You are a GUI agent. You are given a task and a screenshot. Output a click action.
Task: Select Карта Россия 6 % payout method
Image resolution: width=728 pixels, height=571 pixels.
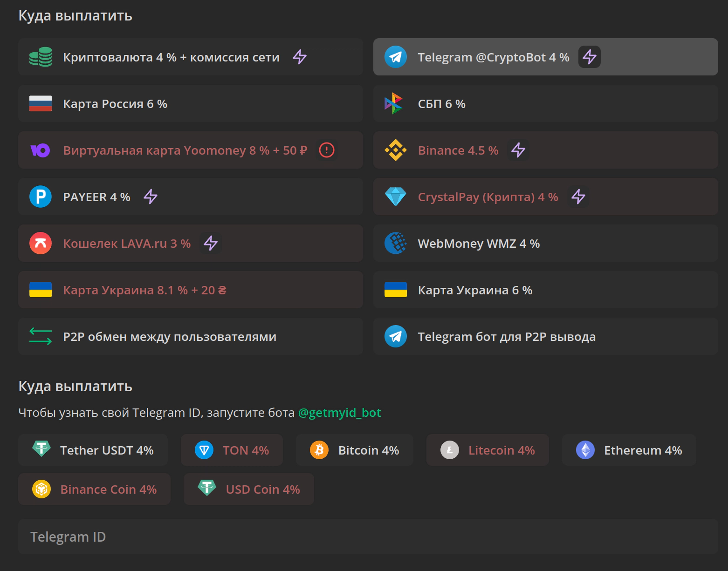(x=190, y=103)
